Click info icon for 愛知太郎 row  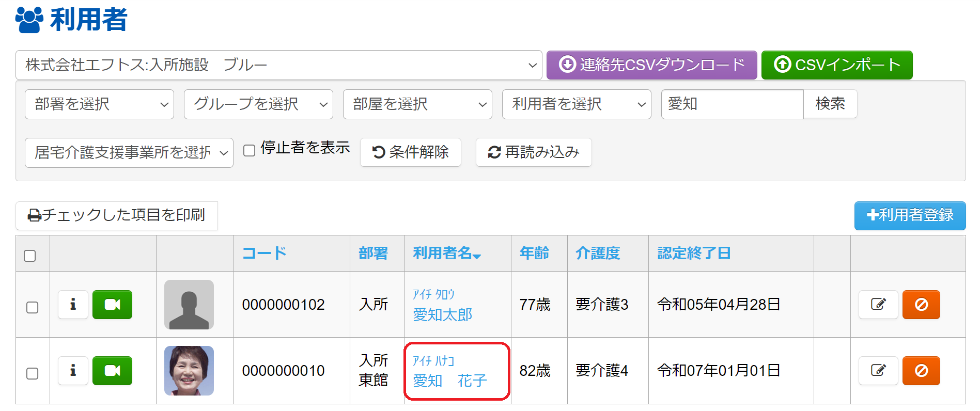73,305
